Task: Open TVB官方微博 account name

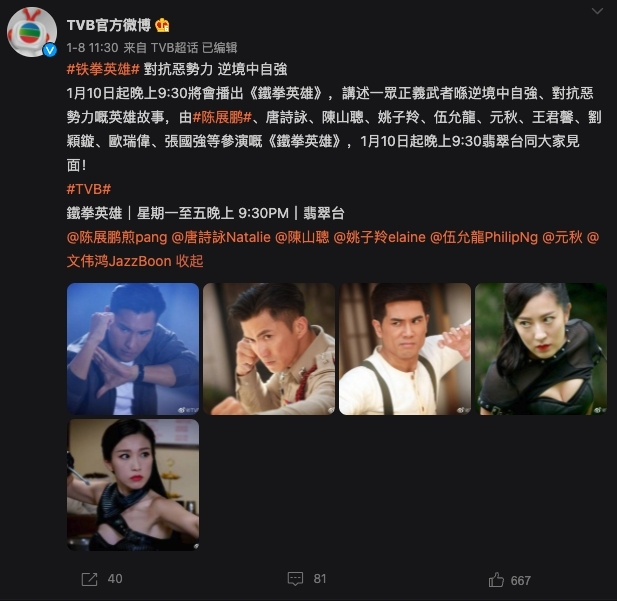Action: click(109, 25)
